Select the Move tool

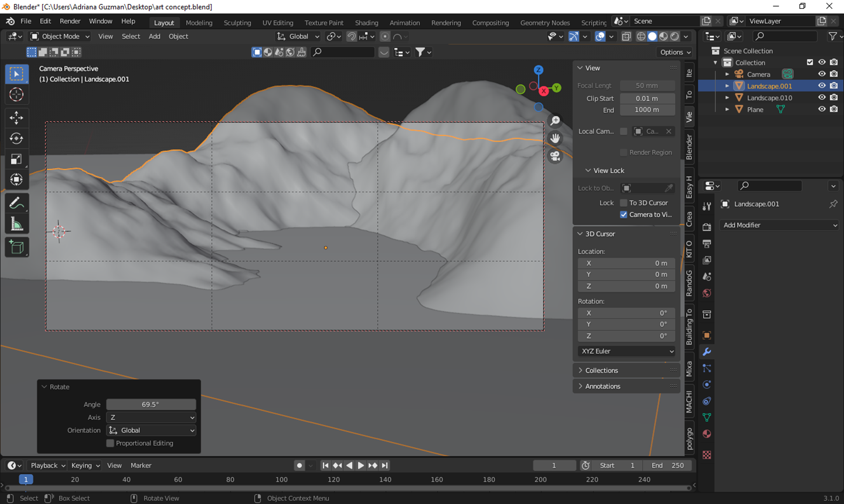16,118
